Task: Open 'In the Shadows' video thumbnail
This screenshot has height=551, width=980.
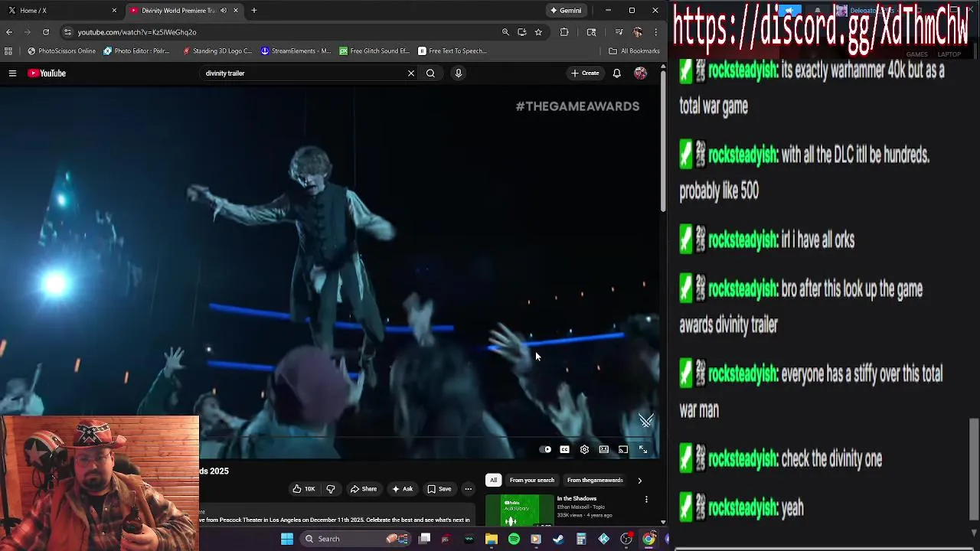Action: (519, 510)
